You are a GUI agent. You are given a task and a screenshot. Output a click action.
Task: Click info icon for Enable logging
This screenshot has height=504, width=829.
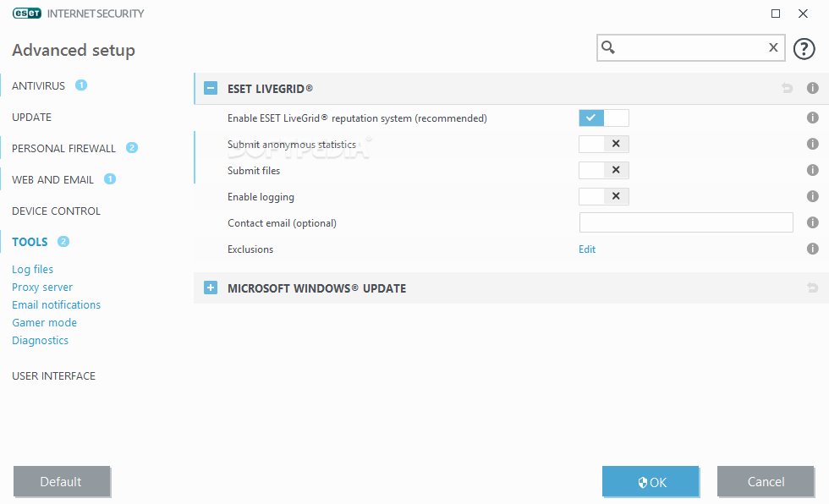(x=813, y=196)
